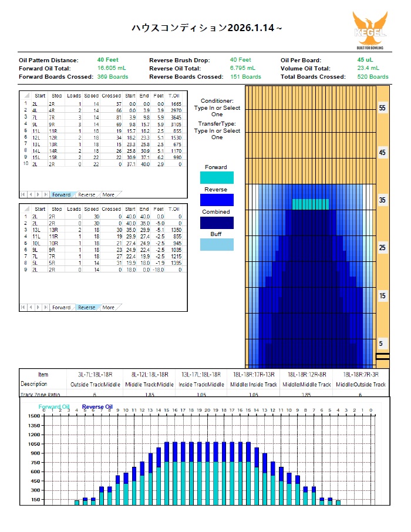
Task: Jump to first sheet in lower table
Action: (x=23, y=307)
